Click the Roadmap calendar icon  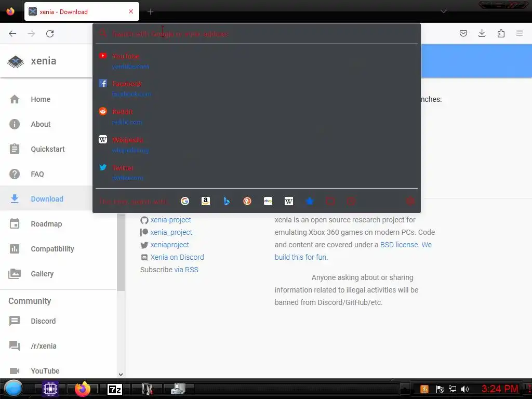tap(15, 224)
